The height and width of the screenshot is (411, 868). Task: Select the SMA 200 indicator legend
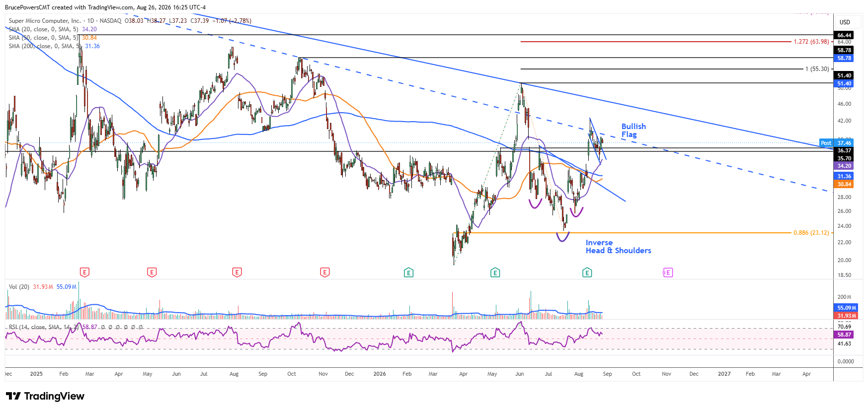[x=54, y=46]
